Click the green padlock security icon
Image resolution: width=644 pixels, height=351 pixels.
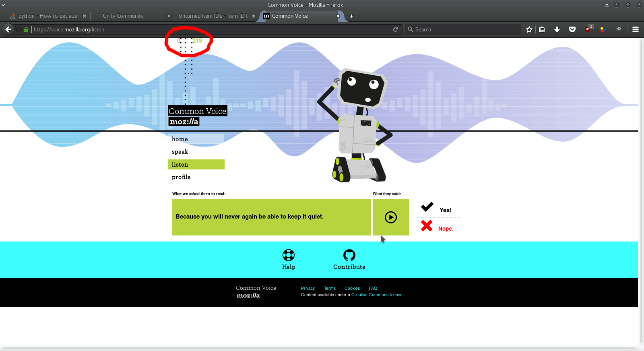[x=26, y=29]
